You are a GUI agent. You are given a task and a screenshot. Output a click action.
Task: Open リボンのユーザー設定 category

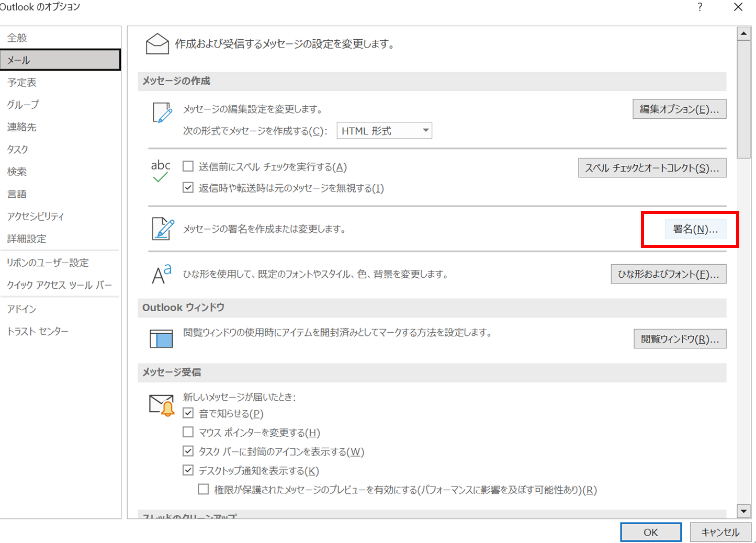(60, 263)
